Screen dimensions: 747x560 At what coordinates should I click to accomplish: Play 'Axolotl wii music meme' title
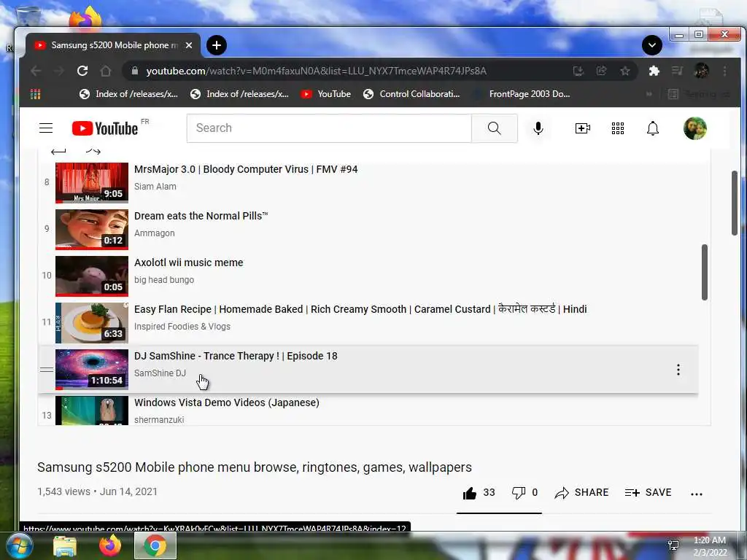(x=189, y=262)
